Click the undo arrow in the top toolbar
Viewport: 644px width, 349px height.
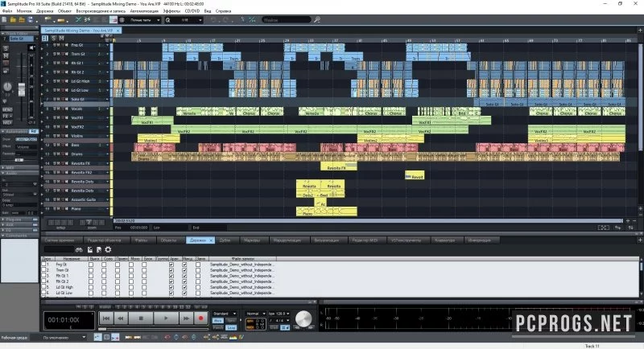click(x=213, y=19)
